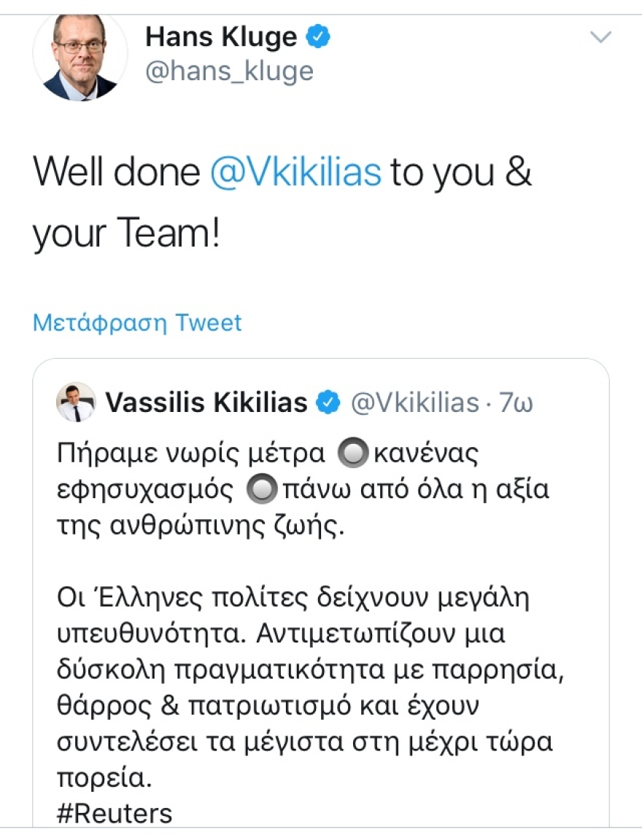Click Vassilis Kikilias's verified checkmark

pos(328,400)
